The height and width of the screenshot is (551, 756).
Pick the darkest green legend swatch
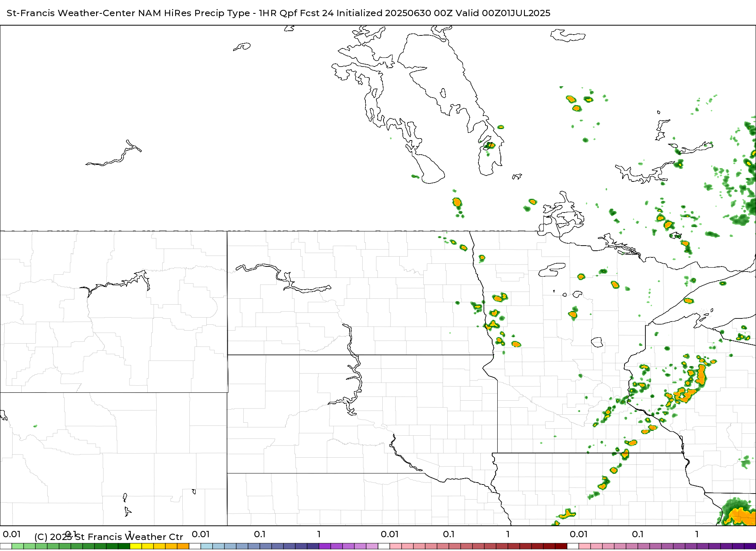[x=124, y=546]
